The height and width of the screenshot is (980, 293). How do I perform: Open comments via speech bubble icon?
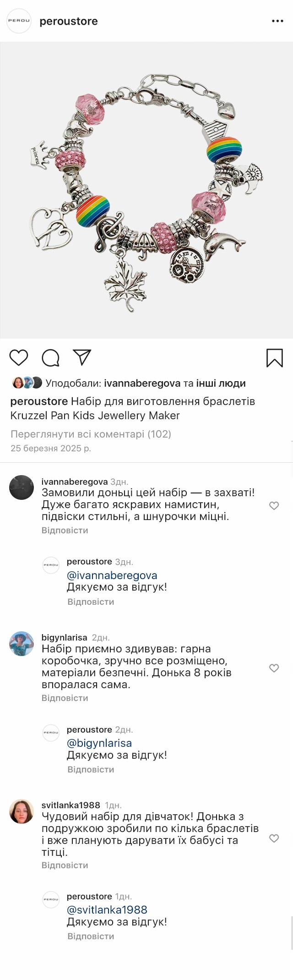point(50,357)
